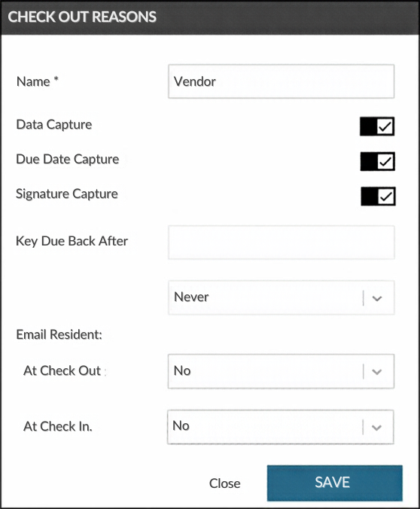The height and width of the screenshot is (509, 420).
Task: Click the Key Due Back After input field
Action: [x=281, y=242]
